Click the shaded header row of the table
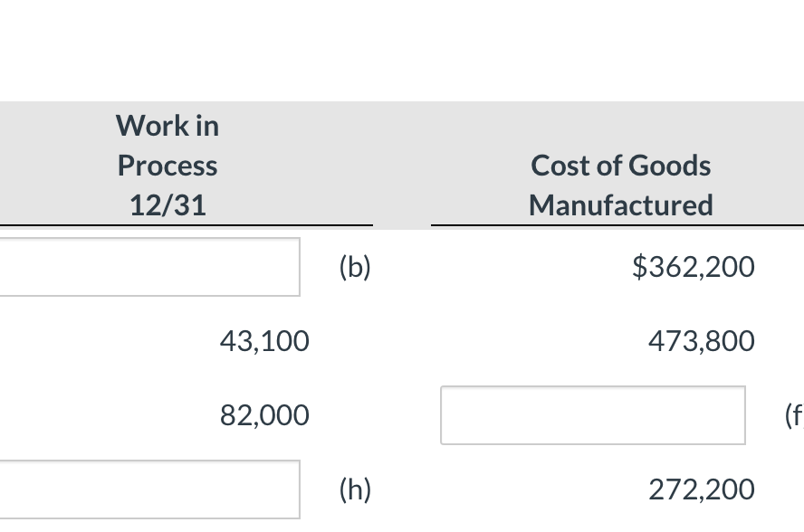This screenshot has height=532, width=804. [x=402, y=163]
